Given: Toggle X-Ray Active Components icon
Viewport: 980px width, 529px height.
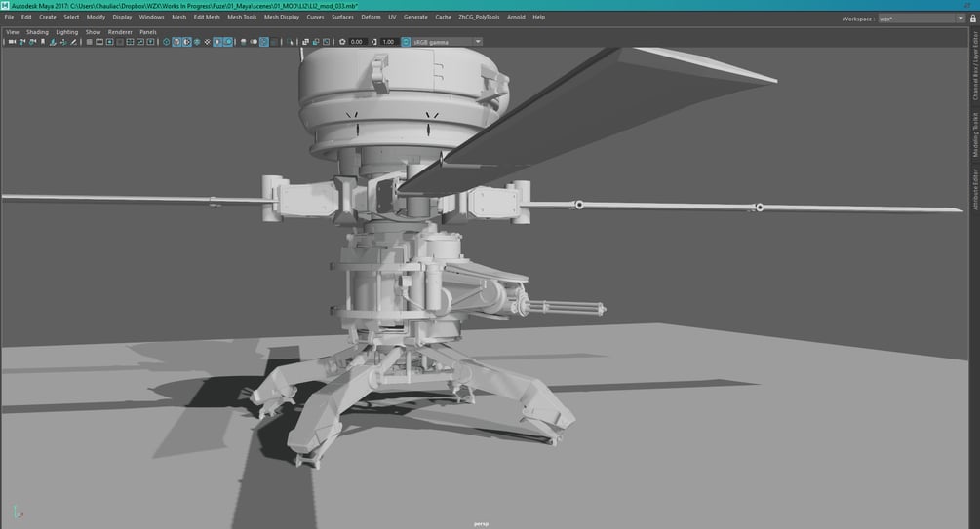Looking at the screenshot, I should click(316, 42).
